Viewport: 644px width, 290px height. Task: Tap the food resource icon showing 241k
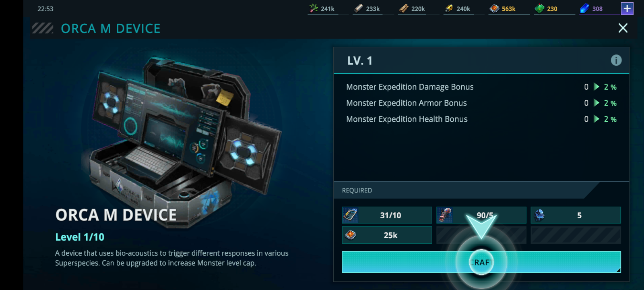[314, 8]
